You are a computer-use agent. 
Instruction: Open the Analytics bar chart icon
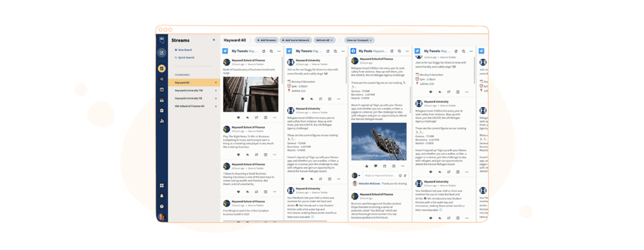[x=162, y=121]
